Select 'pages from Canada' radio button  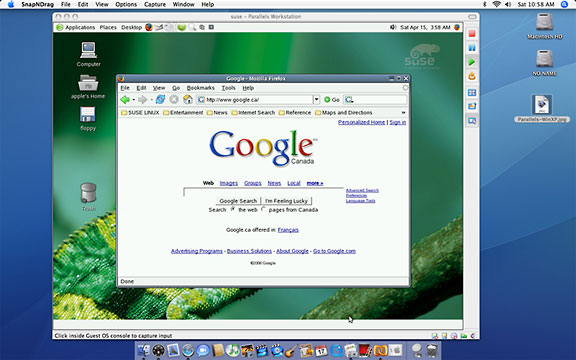pos(263,209)
